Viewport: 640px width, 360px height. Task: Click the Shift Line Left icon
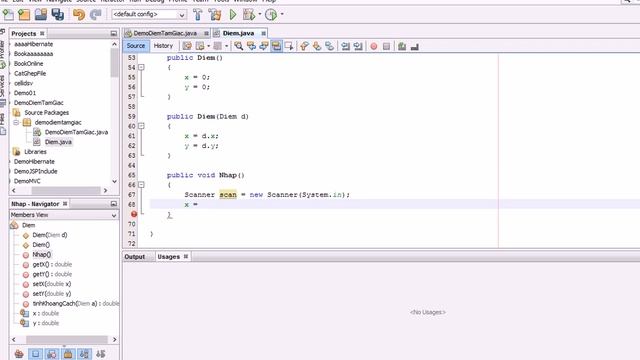[x=345, y=46]
